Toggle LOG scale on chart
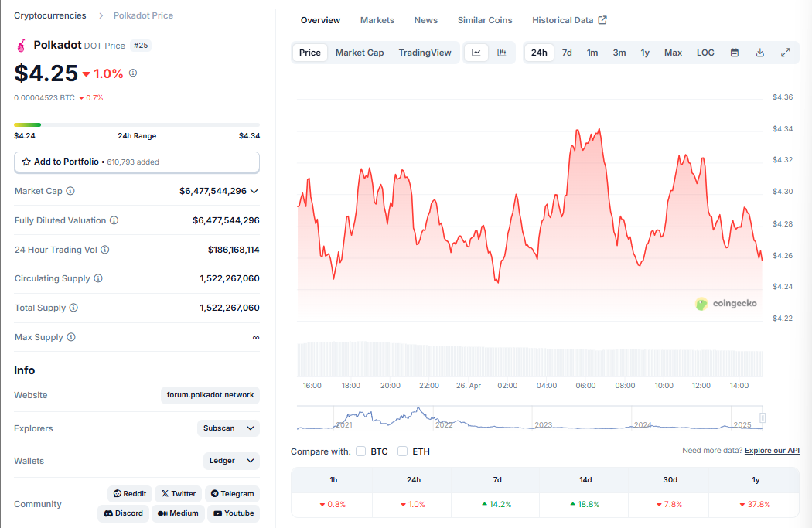This screenshot has width=812, height=528. coord(705,53)
